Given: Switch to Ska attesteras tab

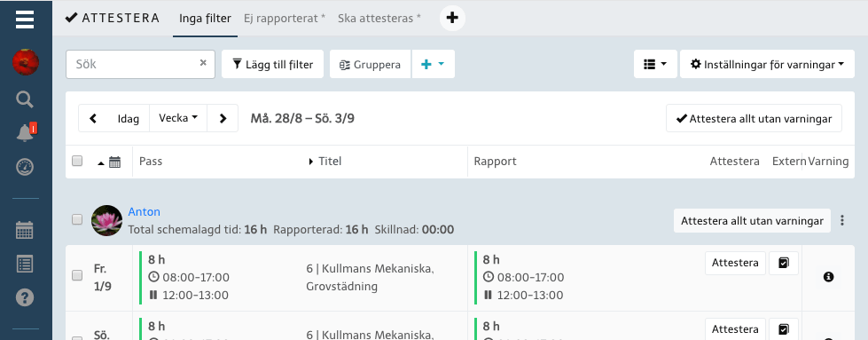Looking at the screenshot, I should [379, 19].
